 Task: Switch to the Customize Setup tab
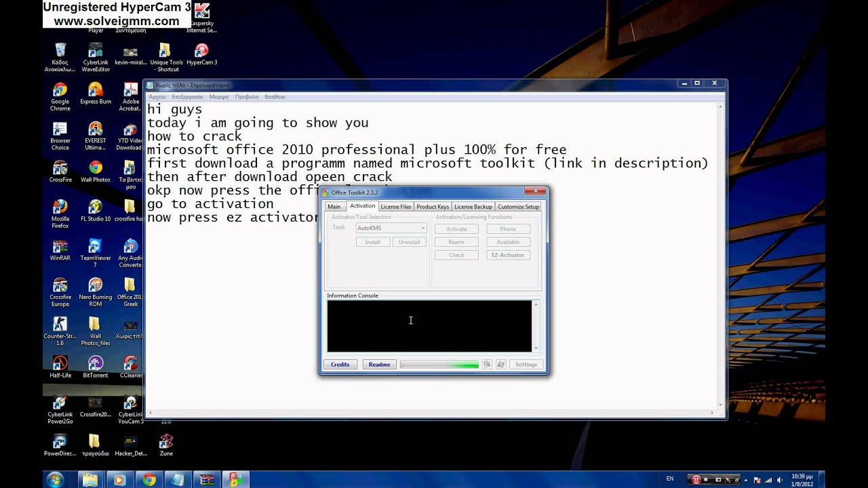pyautogui.click(x=518, y=207)
